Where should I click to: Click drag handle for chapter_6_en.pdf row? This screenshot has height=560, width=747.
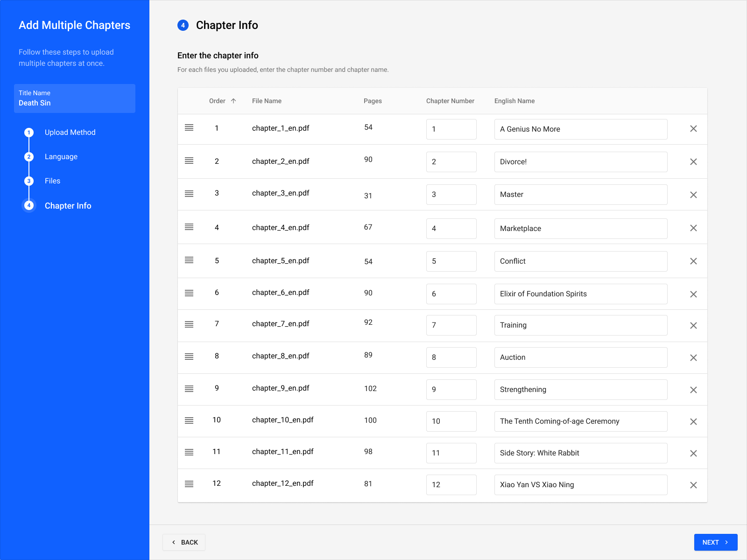pyautogui.click(x=189, y=293)
